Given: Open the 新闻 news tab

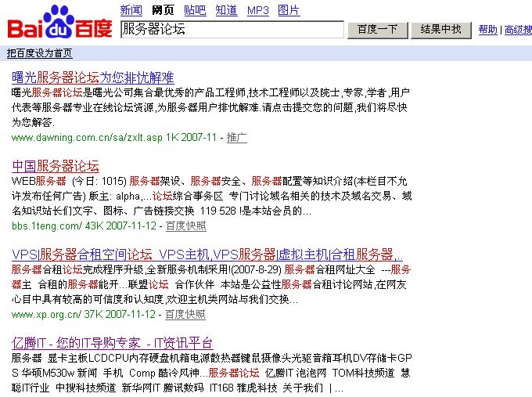Looking at the screenshot, I should click(x=131, y=10).
